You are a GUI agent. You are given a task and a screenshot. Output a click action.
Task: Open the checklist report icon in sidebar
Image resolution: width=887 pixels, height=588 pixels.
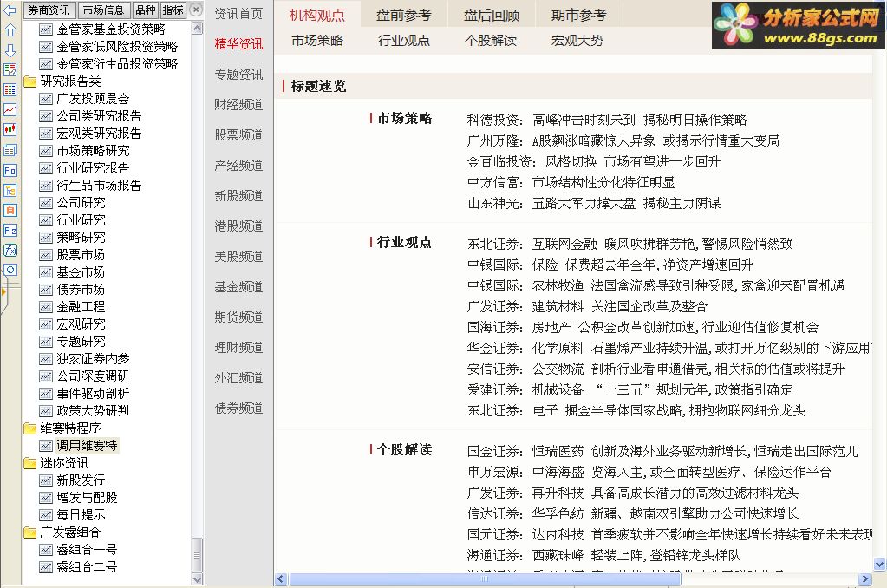(10, 69)
